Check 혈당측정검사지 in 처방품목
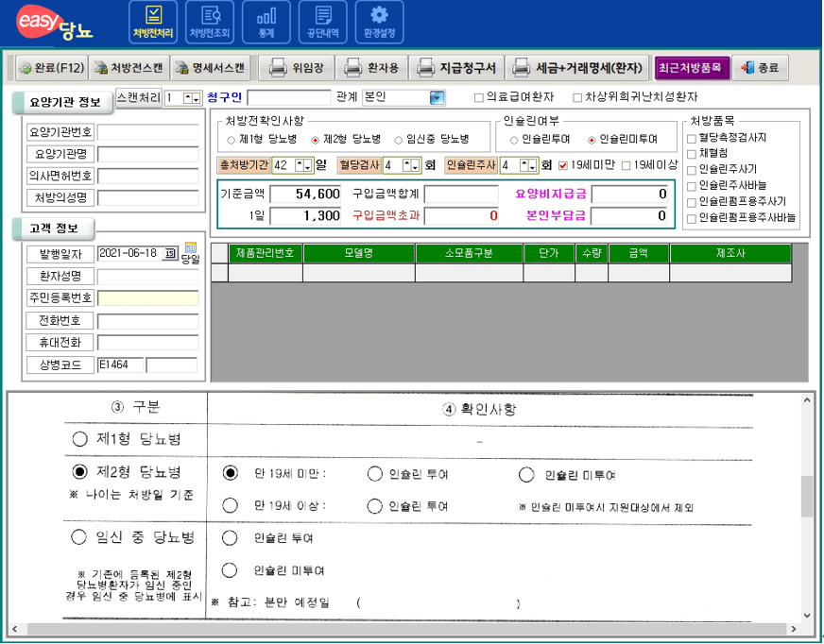The width and height of the screenshot is (824, 644). click(692, 139)
